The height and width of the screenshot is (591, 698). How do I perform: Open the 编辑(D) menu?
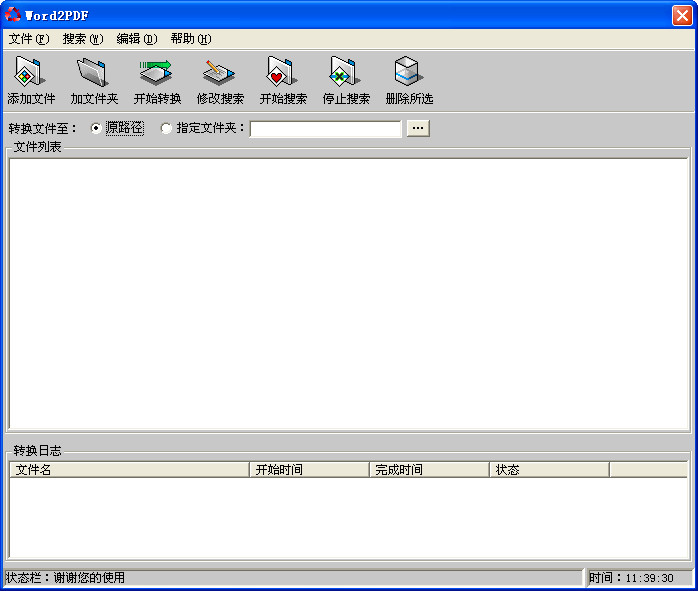(137, 39)
